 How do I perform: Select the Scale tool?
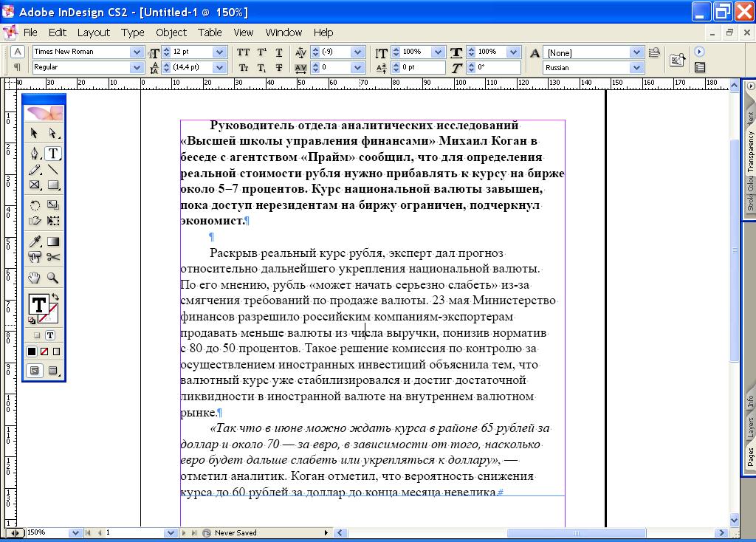52,205
